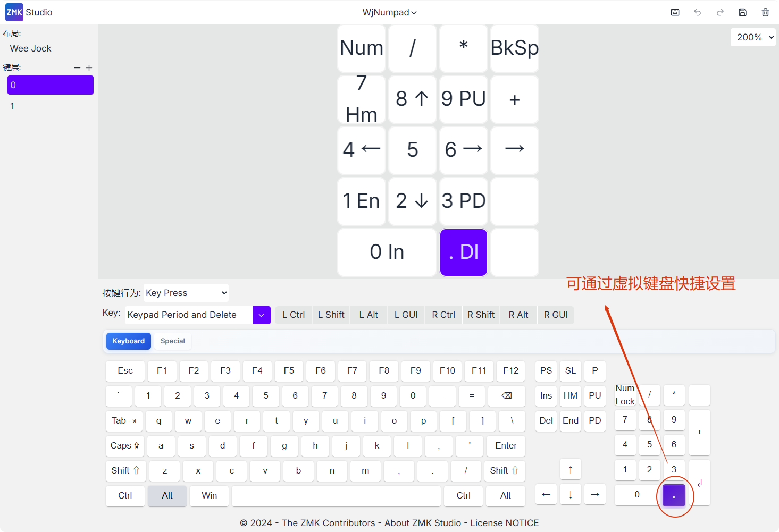Select the 9 PU key on the layout
779x532 pixels.
[464, 99]
